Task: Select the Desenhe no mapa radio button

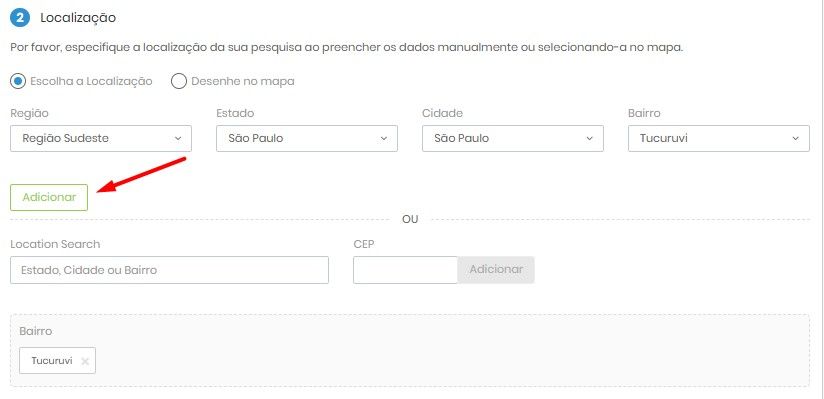Action: coord(179,81)
